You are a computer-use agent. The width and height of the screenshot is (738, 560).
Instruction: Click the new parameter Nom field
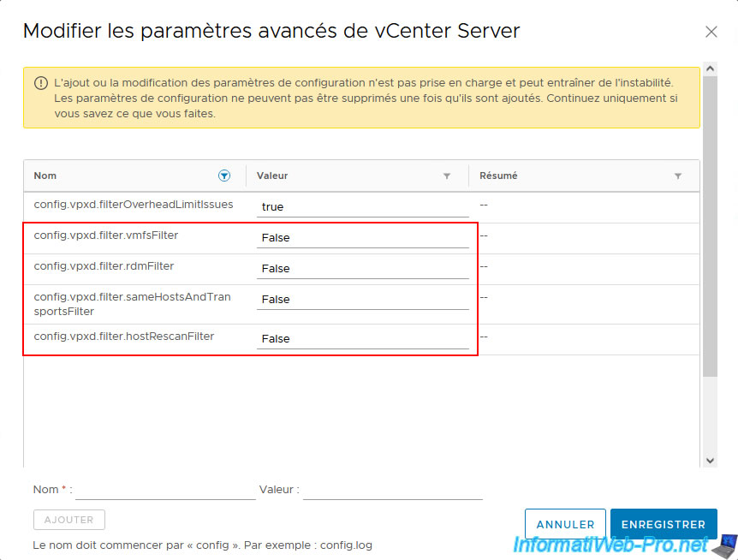tap(165, 490)
